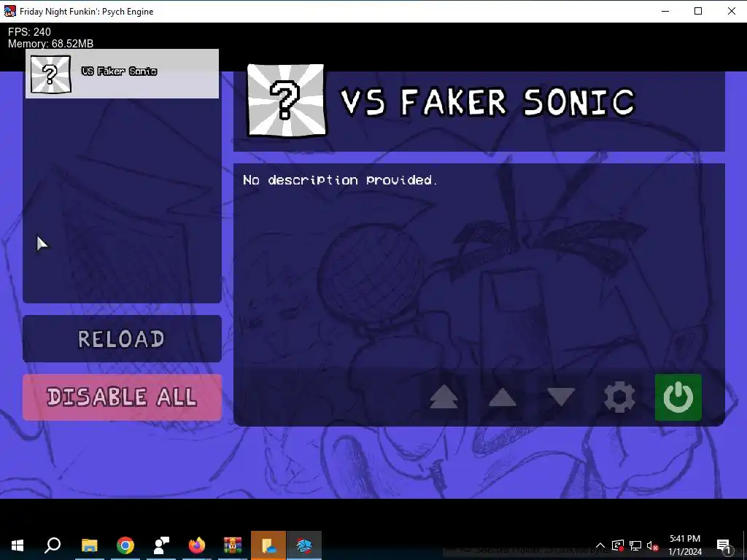Click the large VS Faker Sonic mod icon
The width and height of the screenshot is (747, 560).
click(286, 101)
